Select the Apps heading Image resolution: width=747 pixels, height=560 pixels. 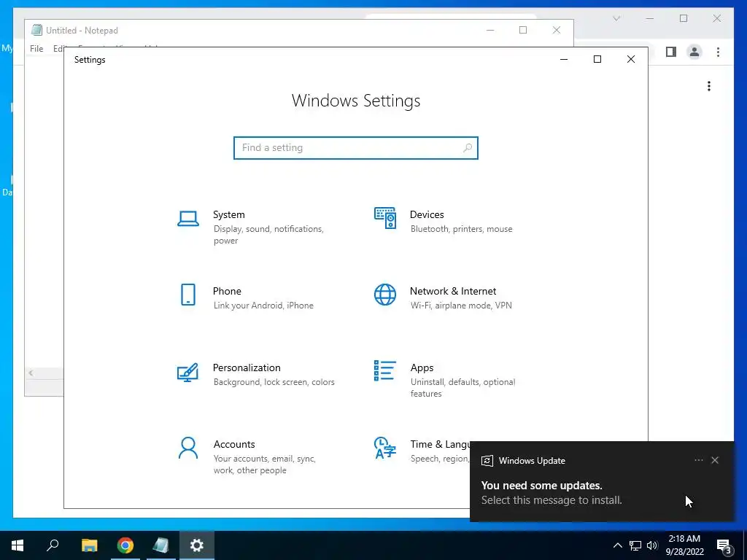coord(422,367)
